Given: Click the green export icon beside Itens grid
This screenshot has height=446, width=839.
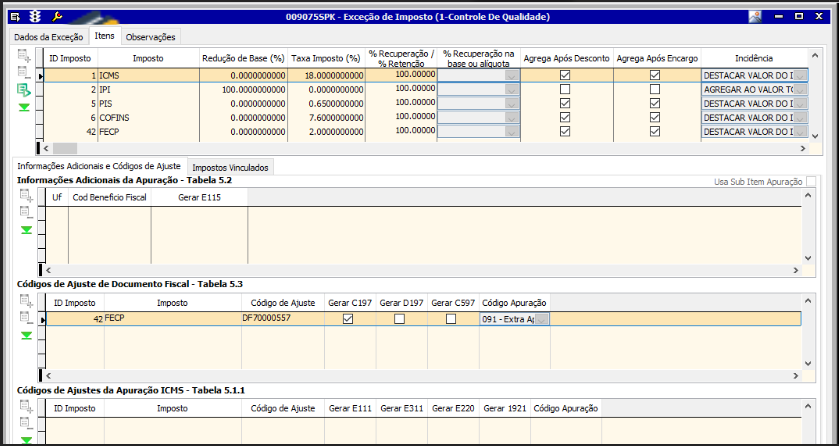Looking at the screenshot, I should pos(24,90).
